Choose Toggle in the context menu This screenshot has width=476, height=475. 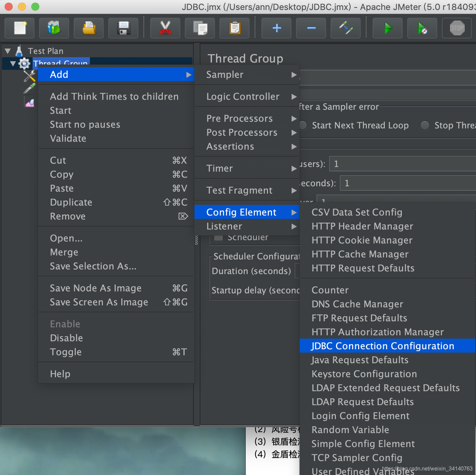tap(116, 352)
